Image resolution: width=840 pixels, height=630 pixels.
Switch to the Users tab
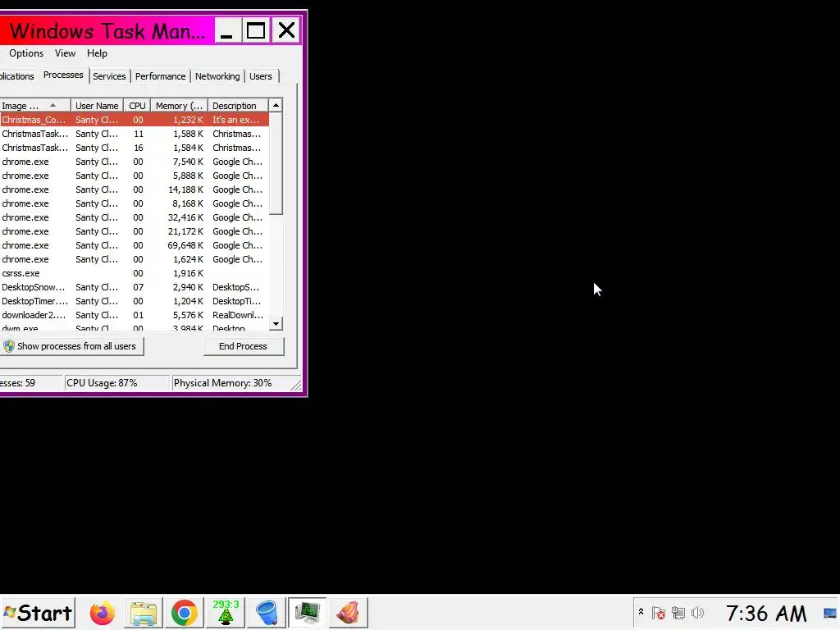click(x=261, y=76)
